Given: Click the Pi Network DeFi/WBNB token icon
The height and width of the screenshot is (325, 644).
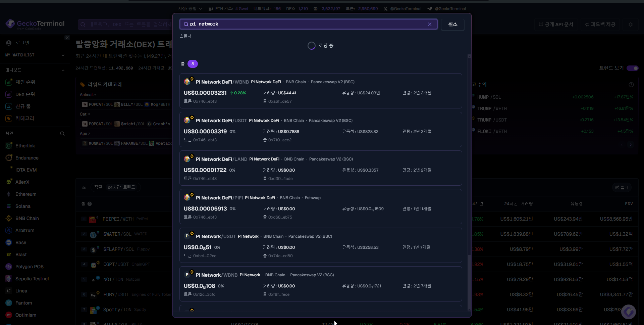Looking at the screenshot, I should 187,82.
